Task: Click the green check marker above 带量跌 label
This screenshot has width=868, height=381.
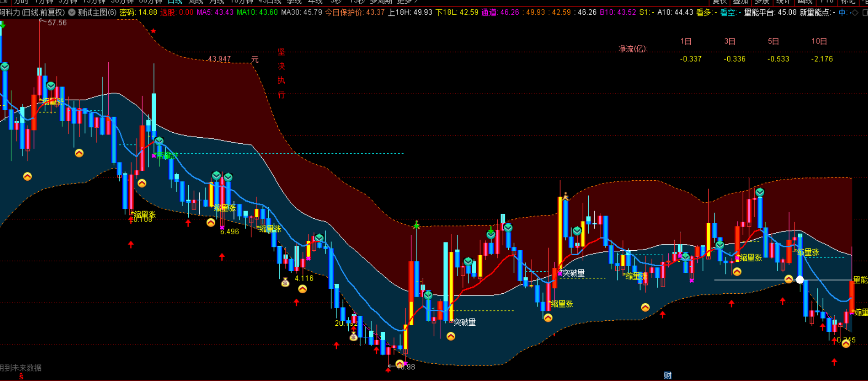Action: [x=159, y=141]
